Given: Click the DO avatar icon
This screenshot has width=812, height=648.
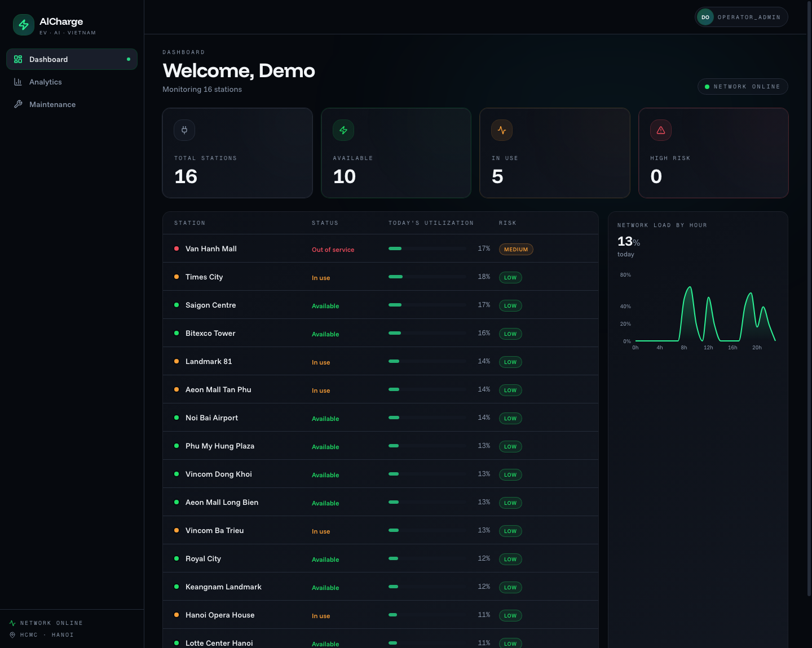Looking at the screenshot, I should tap(705, 17).
